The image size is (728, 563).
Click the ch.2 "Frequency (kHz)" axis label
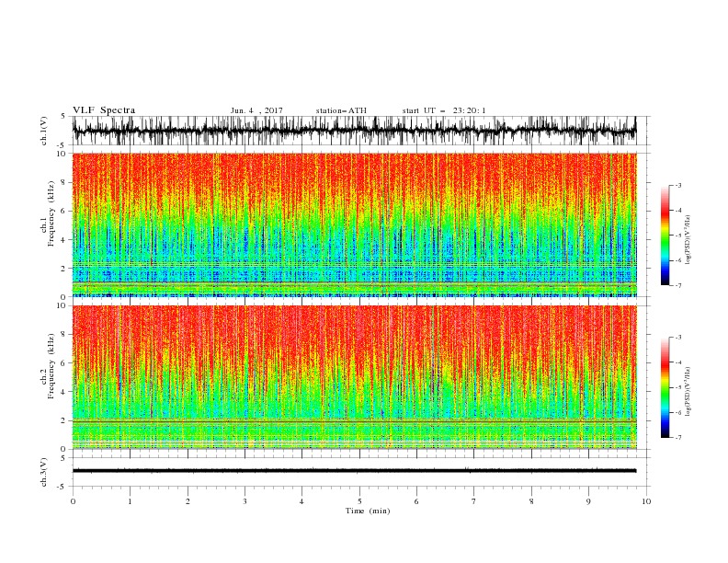coord(51,365)
